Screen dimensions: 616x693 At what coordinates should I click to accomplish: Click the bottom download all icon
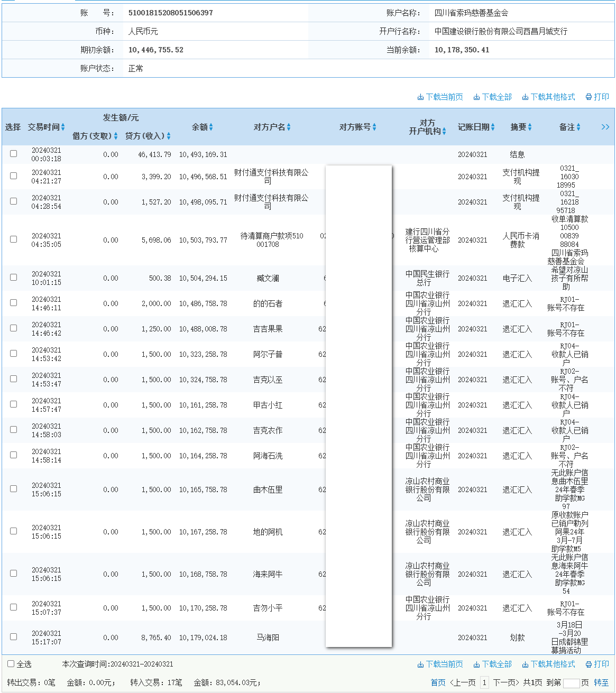coord(476,664)
